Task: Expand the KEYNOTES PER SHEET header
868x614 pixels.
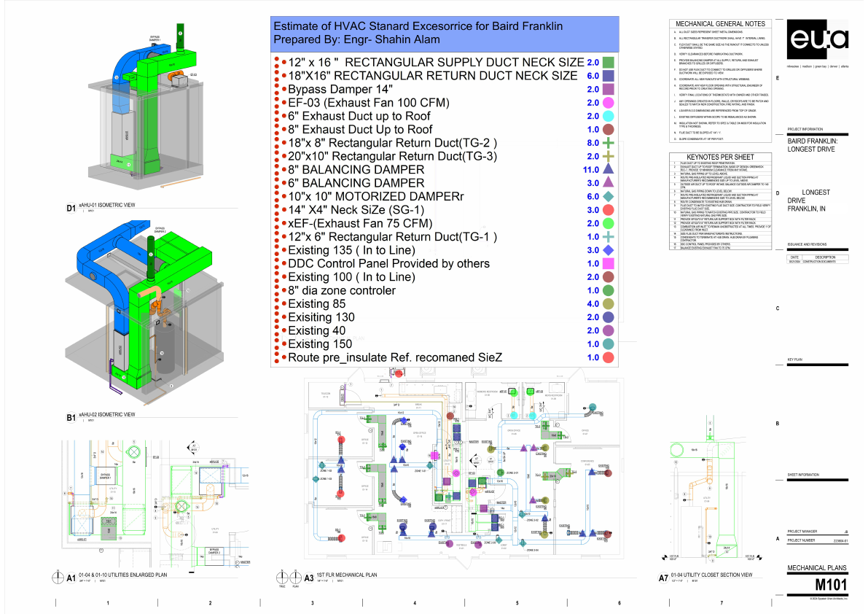Action: coord(720,157)
